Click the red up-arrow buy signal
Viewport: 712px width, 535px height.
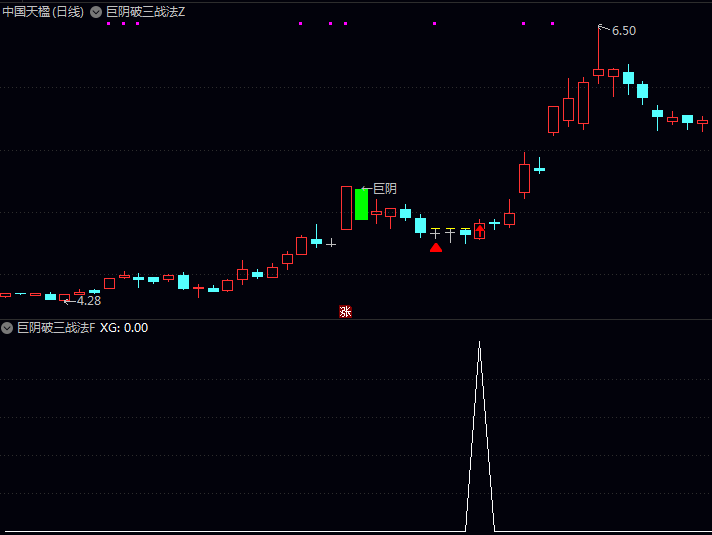click(480, 231)
